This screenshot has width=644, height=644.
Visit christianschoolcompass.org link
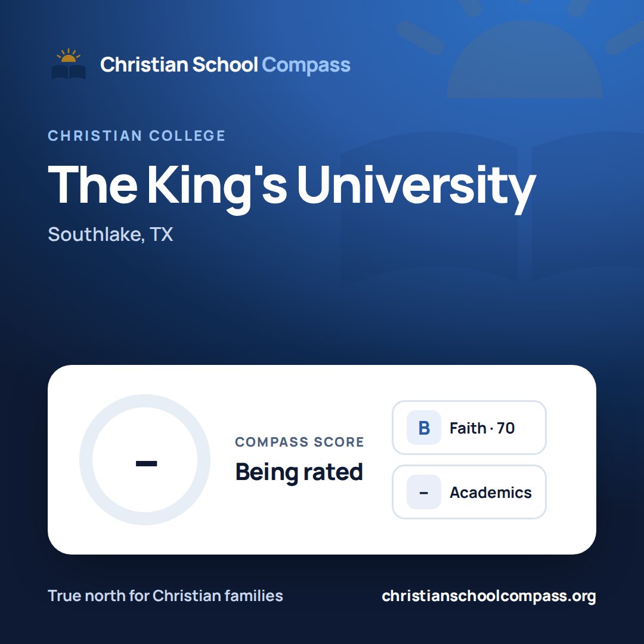tap(489, 596)
